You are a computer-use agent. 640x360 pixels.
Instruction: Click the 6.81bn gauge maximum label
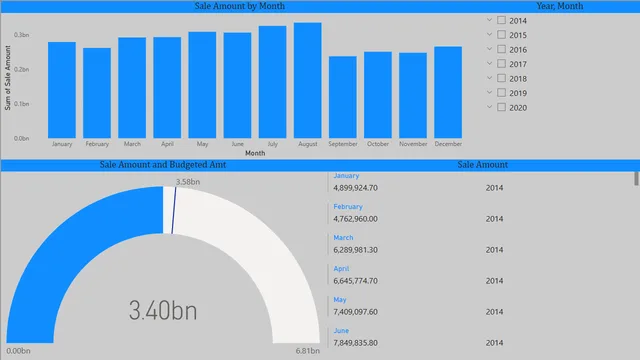click(x=307, y=351)
